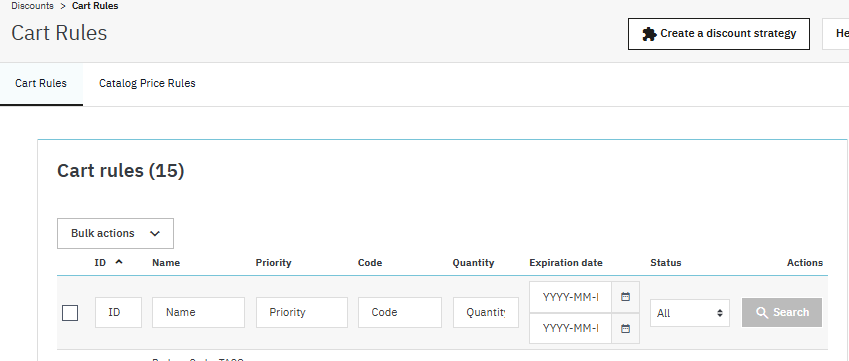This screenshot has width=849, height=361.
Task: Click the lower expiration date field
Action: tap(570, 328)
